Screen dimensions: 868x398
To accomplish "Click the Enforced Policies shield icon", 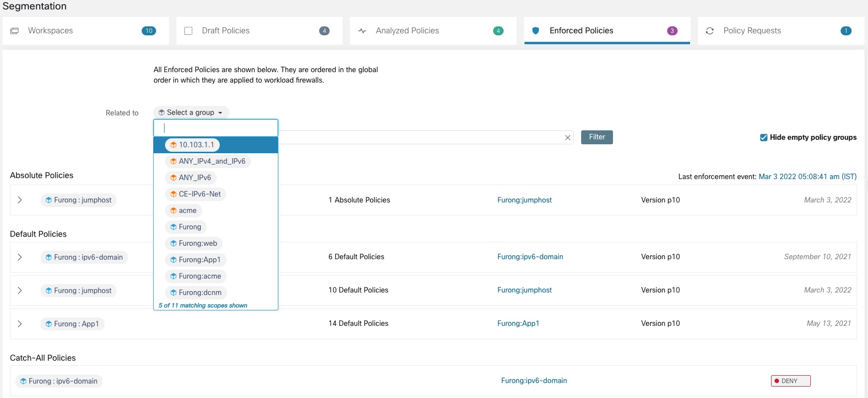I will [536, 31].
